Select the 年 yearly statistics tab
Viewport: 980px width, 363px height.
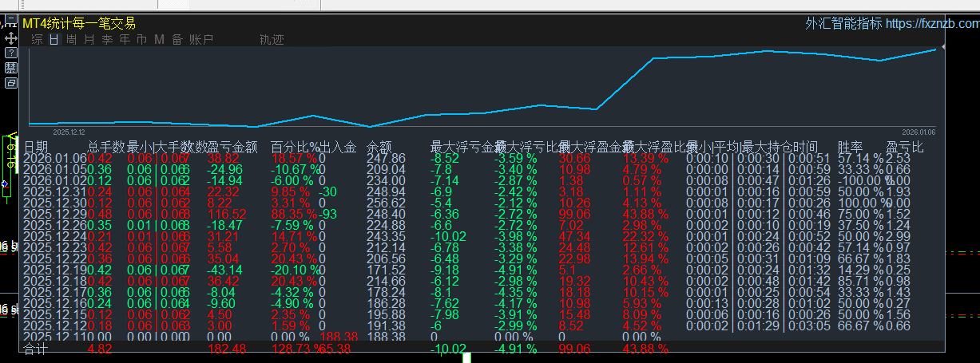[125, 39]
